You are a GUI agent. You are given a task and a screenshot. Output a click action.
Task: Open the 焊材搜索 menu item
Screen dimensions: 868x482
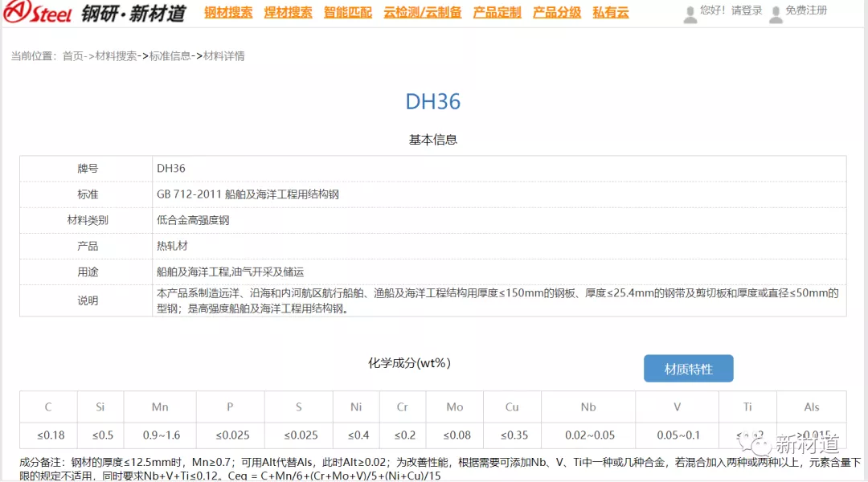click(x=288, y=13)
